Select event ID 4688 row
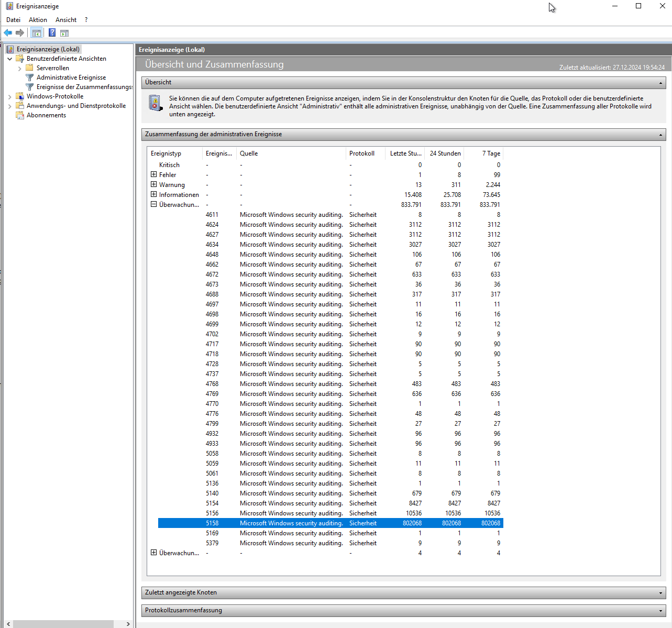The height and width of the screenshot is (628, 672). pyautogui.click(x=331, y=294)
